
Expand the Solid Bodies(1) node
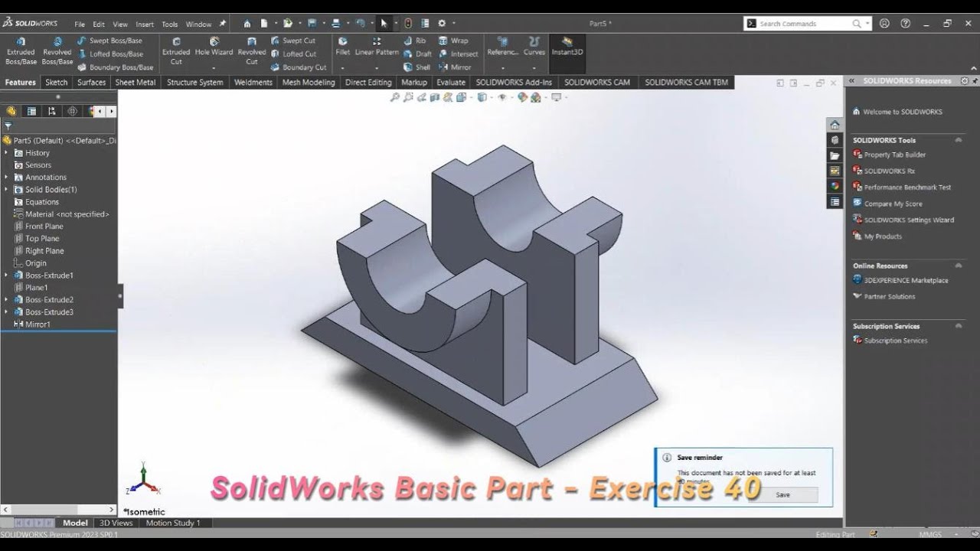click(x=6, y=190)
